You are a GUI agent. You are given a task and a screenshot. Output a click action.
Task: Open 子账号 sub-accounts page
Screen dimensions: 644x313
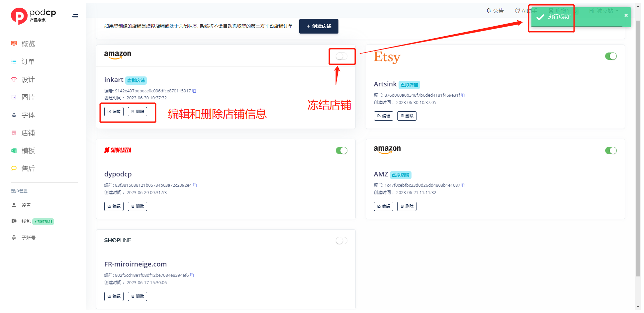[x=24, y=238]
